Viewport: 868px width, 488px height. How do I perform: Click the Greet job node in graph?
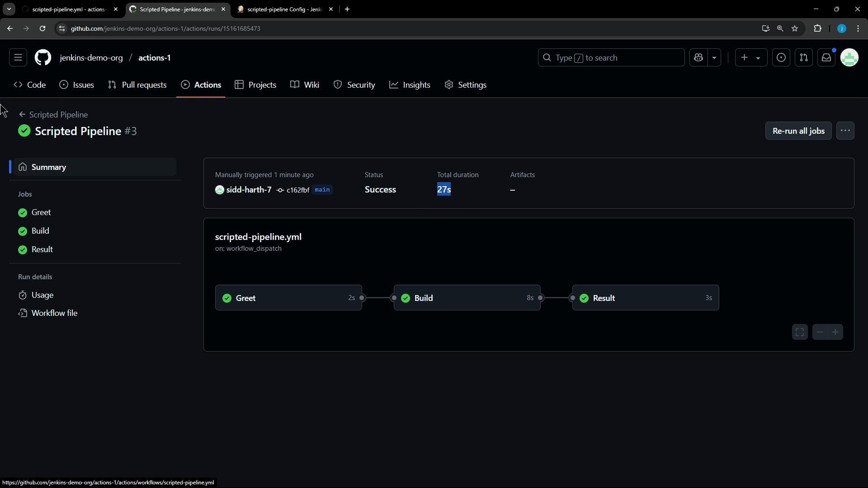point(288,298)
